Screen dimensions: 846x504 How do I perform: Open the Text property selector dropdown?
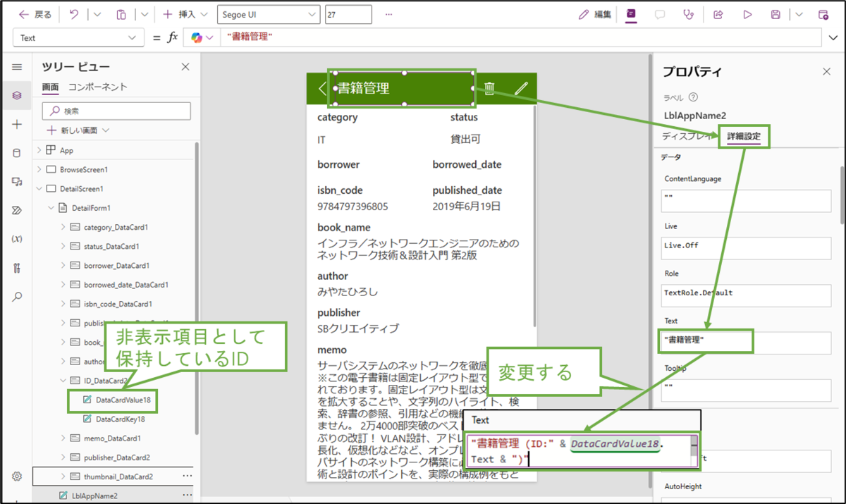(78, 38)
